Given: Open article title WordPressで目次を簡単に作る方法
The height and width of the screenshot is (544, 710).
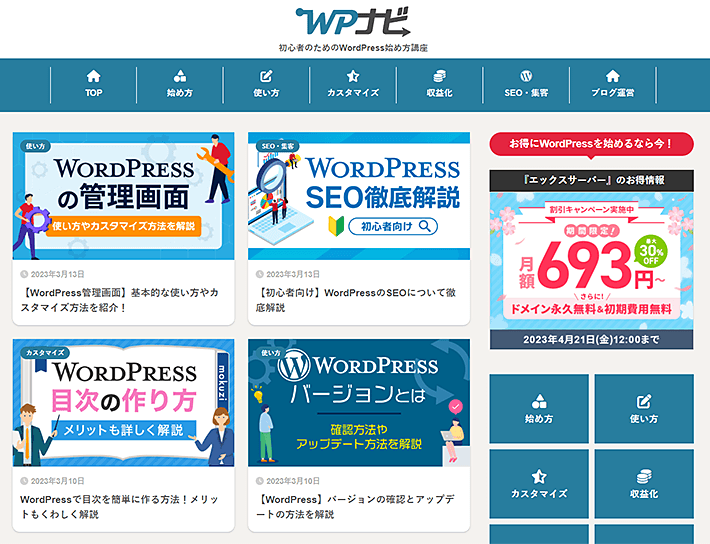Looking at the screenshot, I should tap(120, 506).
